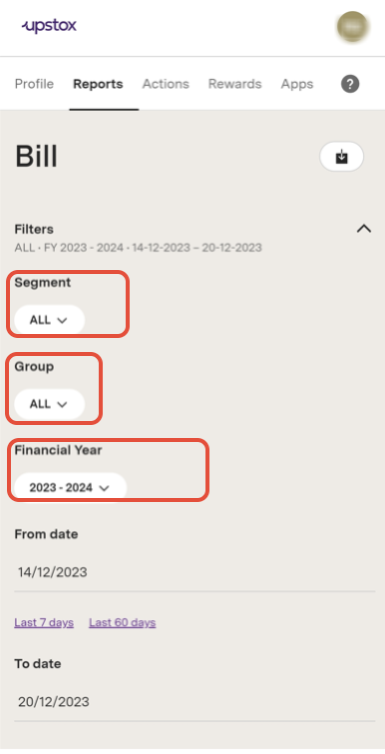Apply the Last 7 days link
The height and width of the screenshot is (754, 385).
pyautogui.click(x=44, y=623)
